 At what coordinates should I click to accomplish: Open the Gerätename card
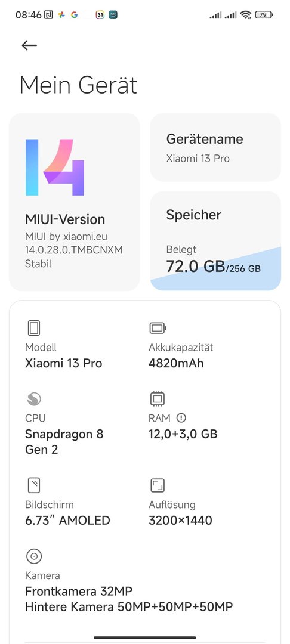click(x=215, y=147)
